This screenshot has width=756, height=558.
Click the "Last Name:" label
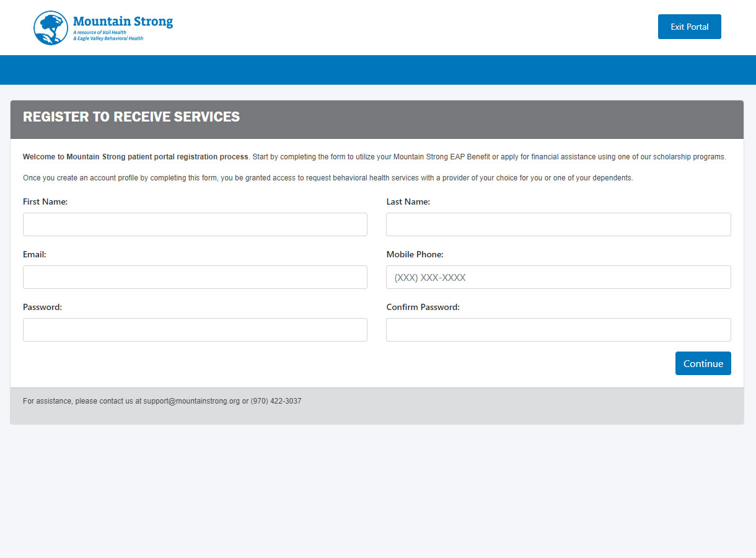pos(408,201)
